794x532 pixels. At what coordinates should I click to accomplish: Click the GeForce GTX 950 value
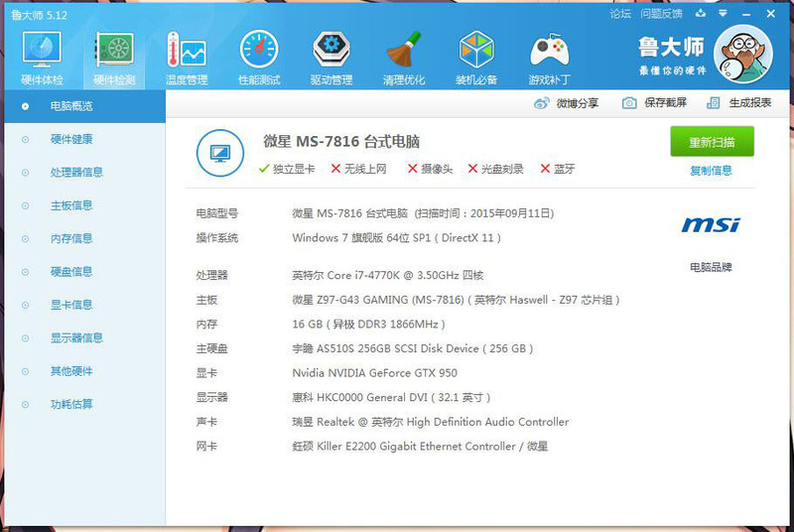375,373
